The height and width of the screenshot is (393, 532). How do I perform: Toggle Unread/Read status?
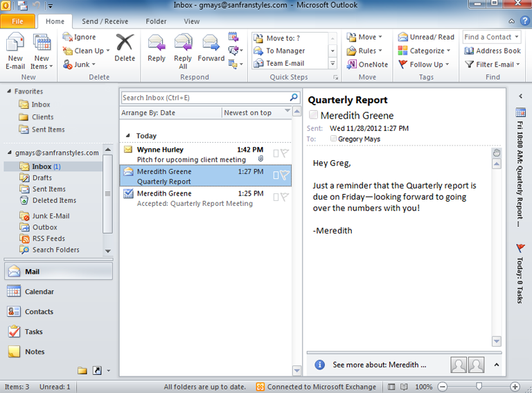[x=426, y=37]
